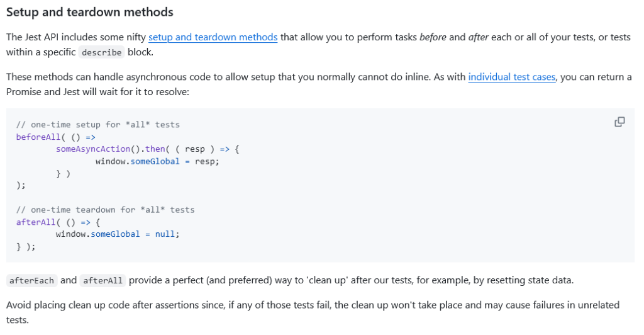Click the 'Setup and teardown methods' heading
The width and height of the screenshot is (644, 335).
[x=89, y=12]
